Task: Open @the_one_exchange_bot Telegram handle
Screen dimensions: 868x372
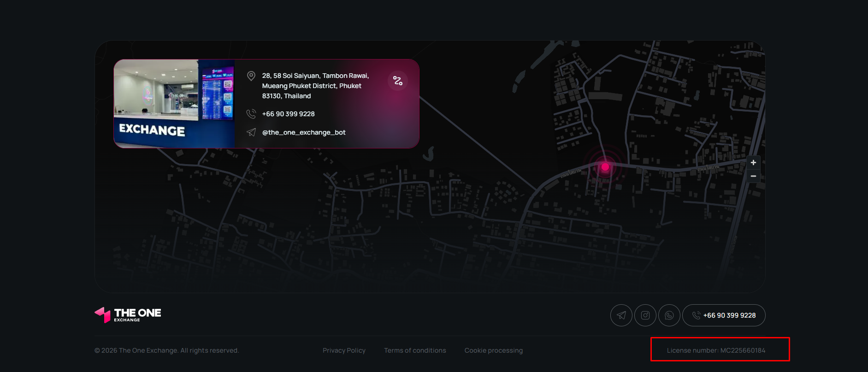Action: click(304, 132)
